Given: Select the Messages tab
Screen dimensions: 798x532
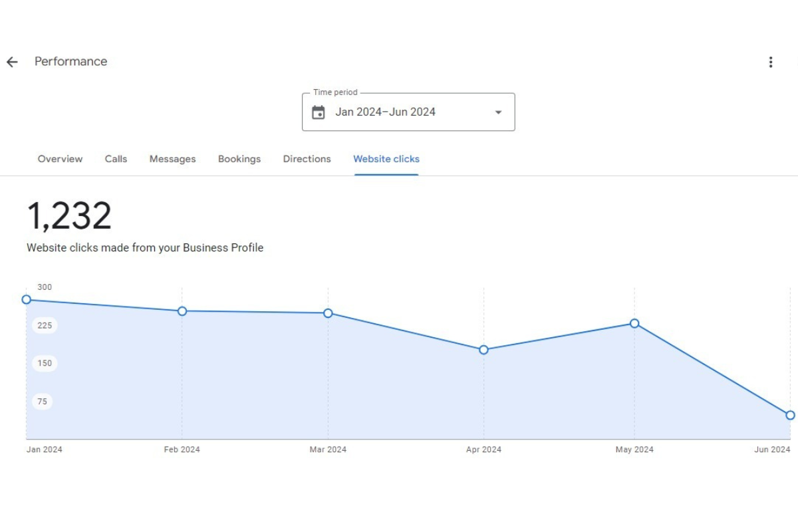Looking at the screenshot, I should (172, 159).
